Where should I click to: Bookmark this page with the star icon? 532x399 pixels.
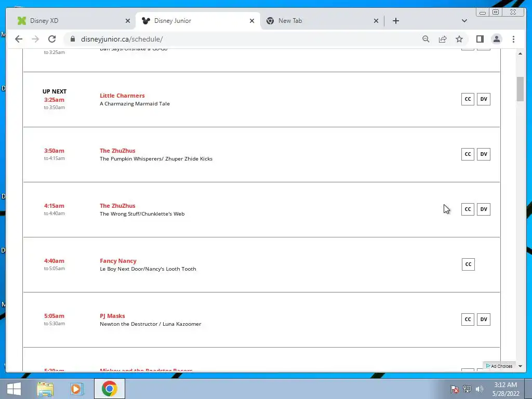(x=459, y=39)
